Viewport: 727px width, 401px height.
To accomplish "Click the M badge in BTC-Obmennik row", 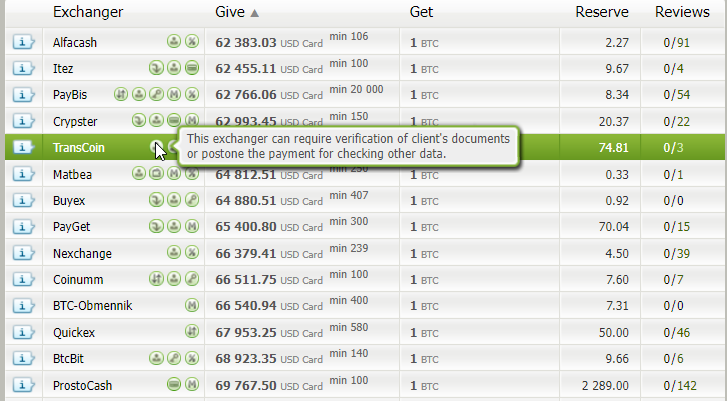I will point(192,305).
